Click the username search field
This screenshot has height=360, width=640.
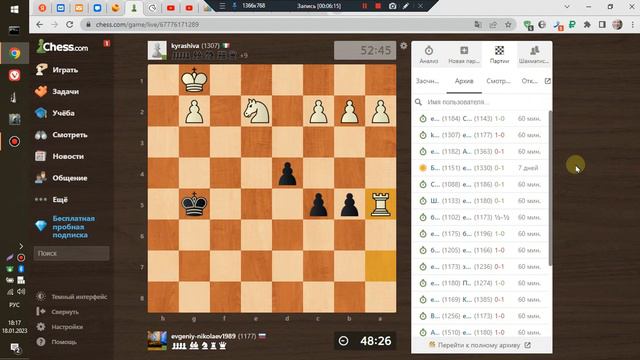(x=482, y=102)
